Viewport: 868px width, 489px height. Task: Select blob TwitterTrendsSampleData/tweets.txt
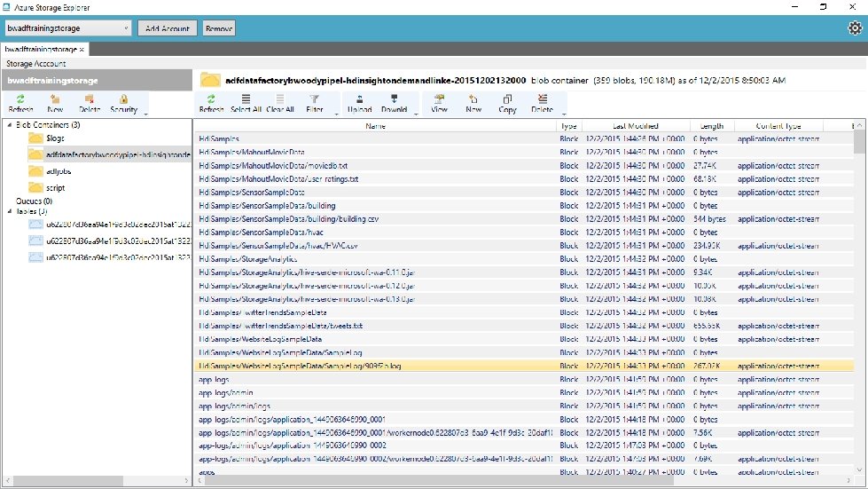[x=524, y=326]
